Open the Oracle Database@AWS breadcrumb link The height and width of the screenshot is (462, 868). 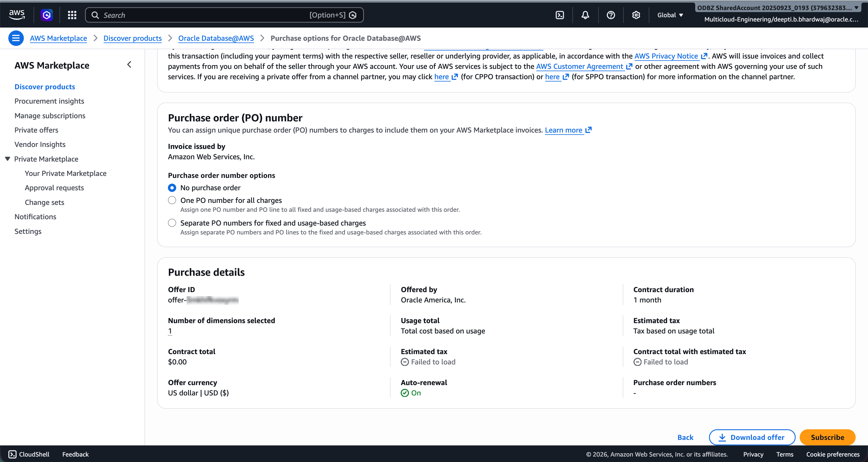pos(216,38)
